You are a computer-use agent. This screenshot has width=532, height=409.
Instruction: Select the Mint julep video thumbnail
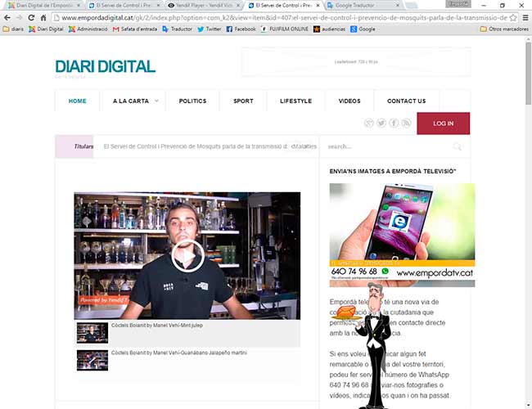(92, 333)
